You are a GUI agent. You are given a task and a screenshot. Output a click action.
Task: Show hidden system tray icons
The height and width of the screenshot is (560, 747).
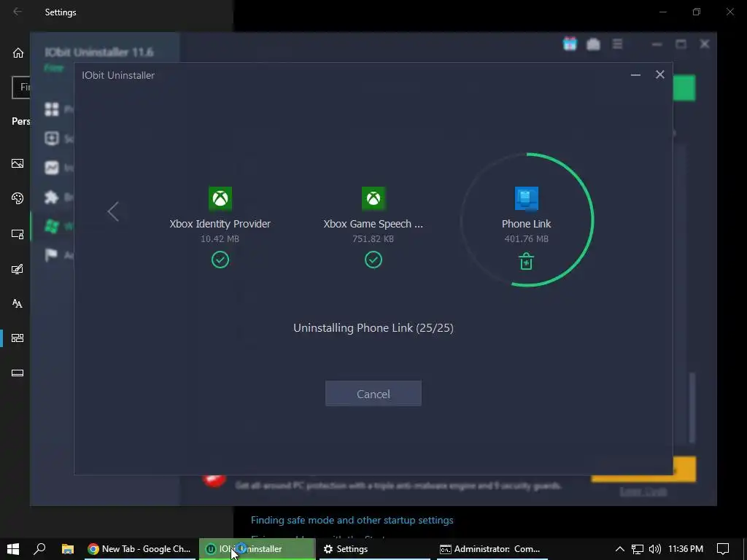[x=619, y=549]
